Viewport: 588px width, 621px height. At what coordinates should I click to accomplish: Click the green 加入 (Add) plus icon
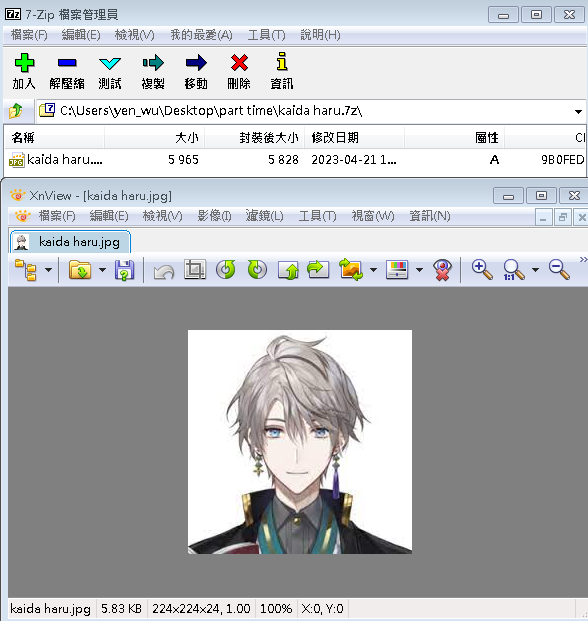[x=25, y=63]
